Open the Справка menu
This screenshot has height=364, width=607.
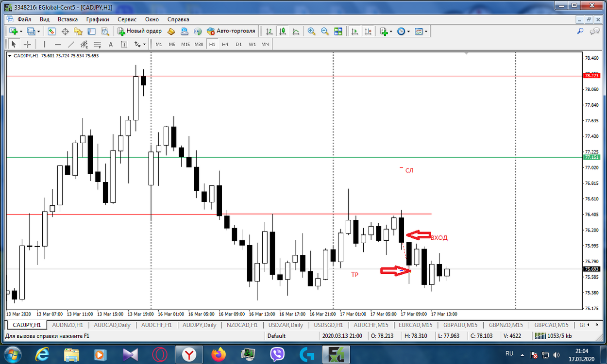(178, 19)
